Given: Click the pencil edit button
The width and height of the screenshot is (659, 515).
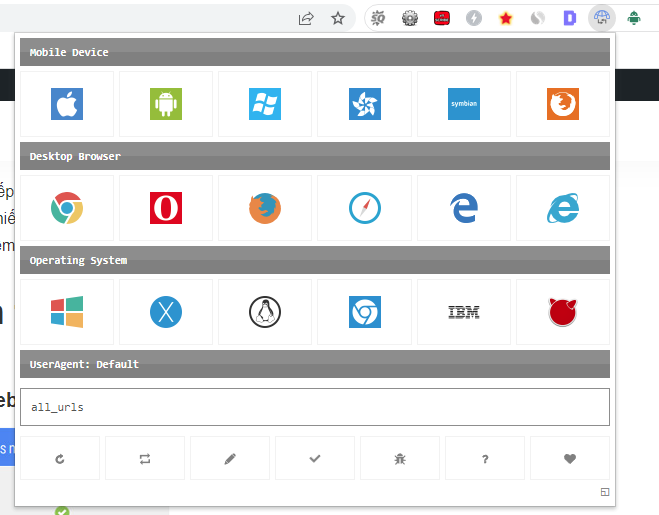Looking at the screenshot, I should tap(230, 458).
